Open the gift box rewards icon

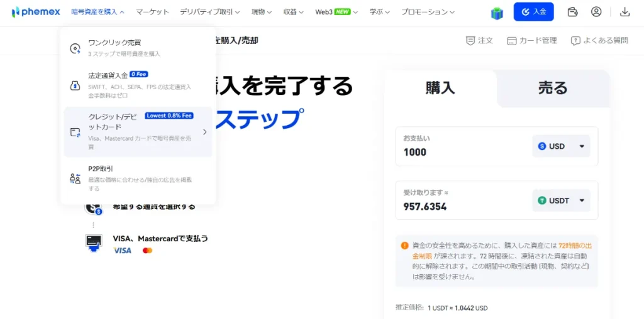(497, 13)
